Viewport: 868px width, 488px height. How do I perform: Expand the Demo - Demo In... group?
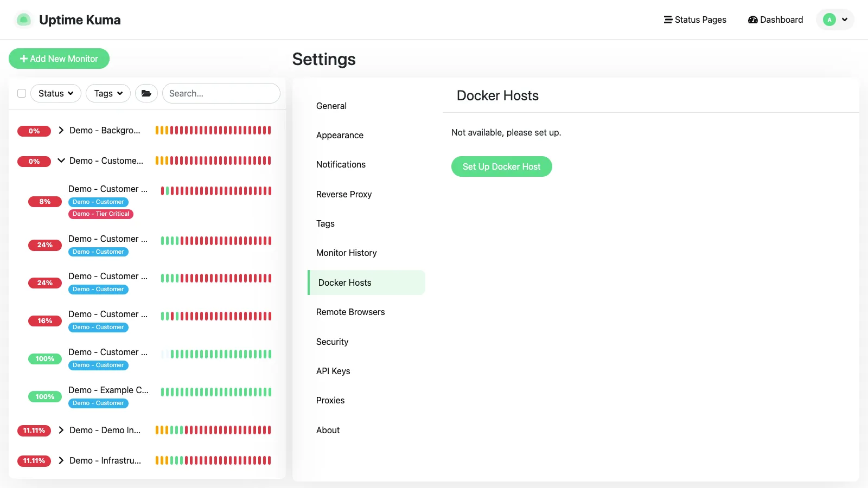click(x=61, y=430)
